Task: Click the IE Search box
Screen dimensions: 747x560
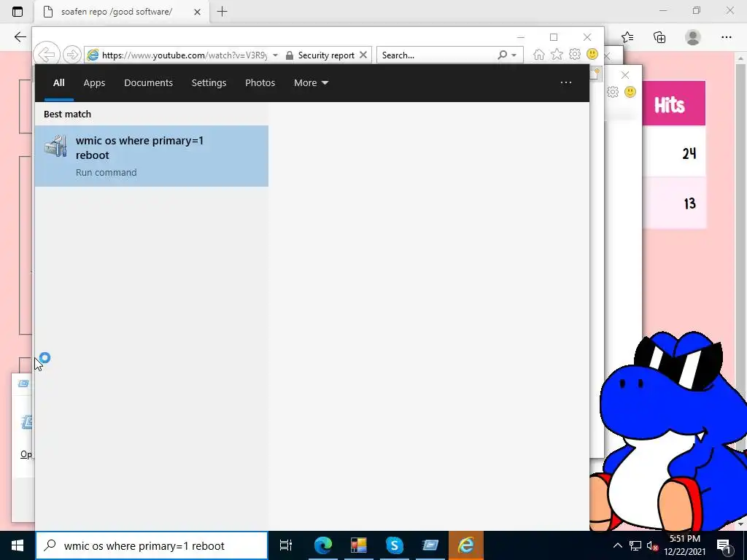Action: [x=438, y=55]
